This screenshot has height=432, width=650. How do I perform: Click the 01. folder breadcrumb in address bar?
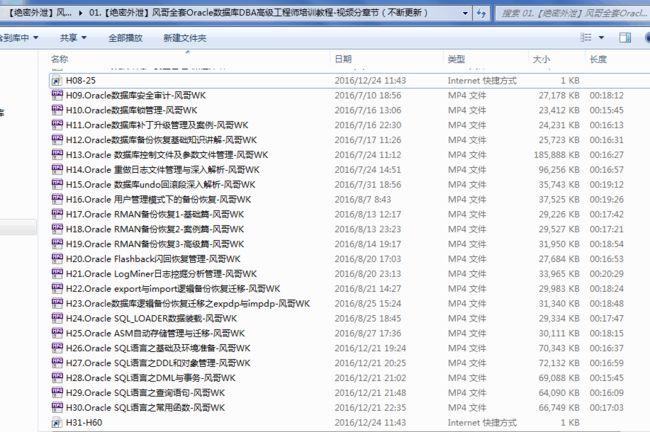pos(258,13)
